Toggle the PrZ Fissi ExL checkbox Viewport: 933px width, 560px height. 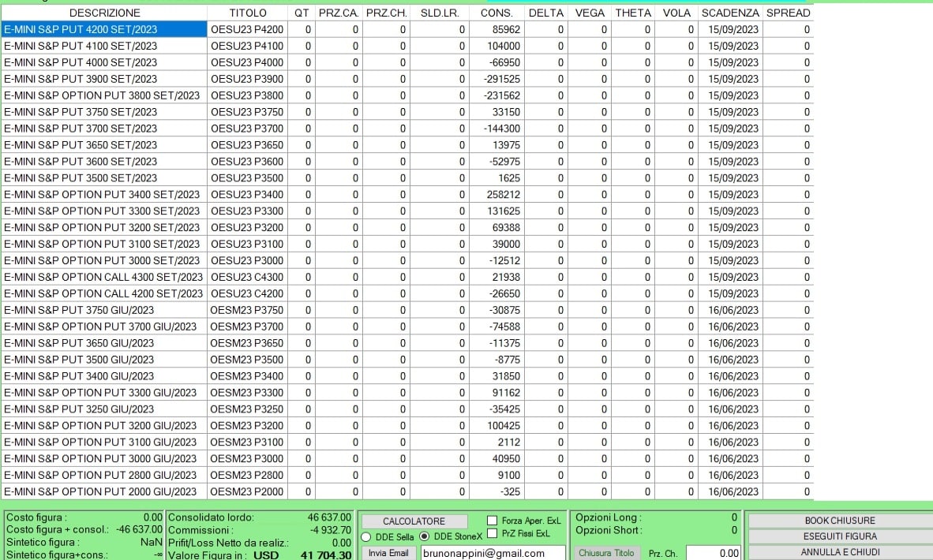click(x=492, y=533)
